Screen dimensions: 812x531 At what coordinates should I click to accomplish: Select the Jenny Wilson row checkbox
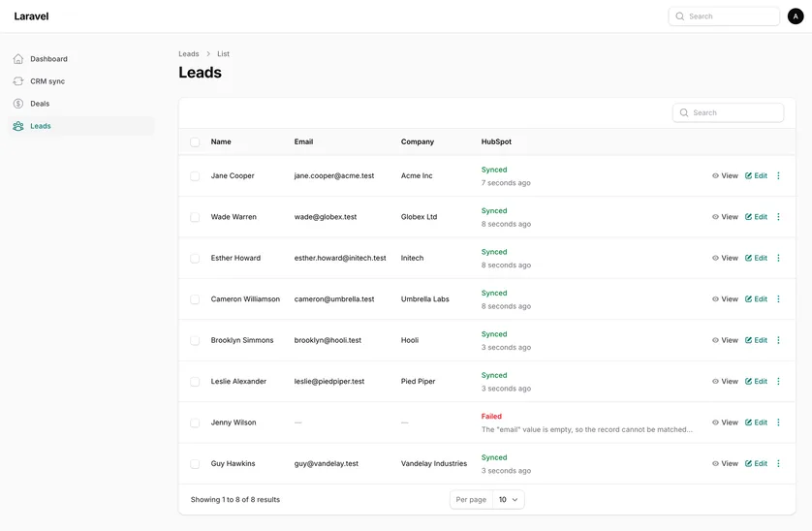tap(195, 422)
